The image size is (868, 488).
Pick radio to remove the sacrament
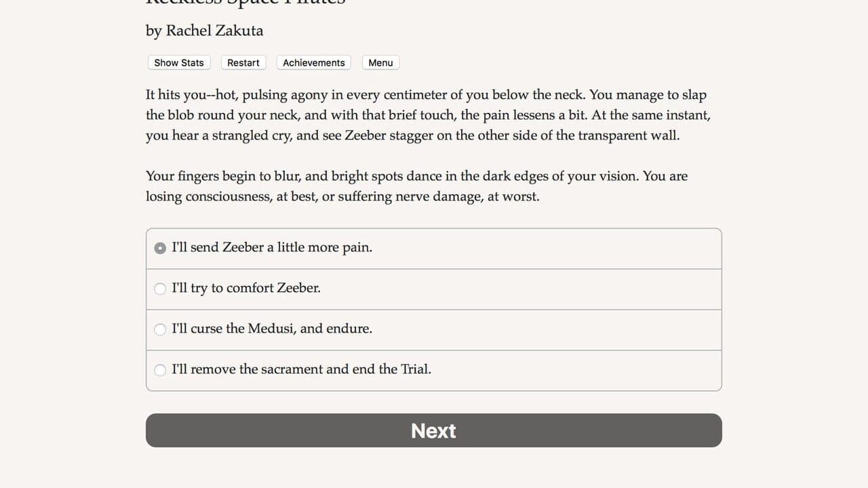point(160,370)
